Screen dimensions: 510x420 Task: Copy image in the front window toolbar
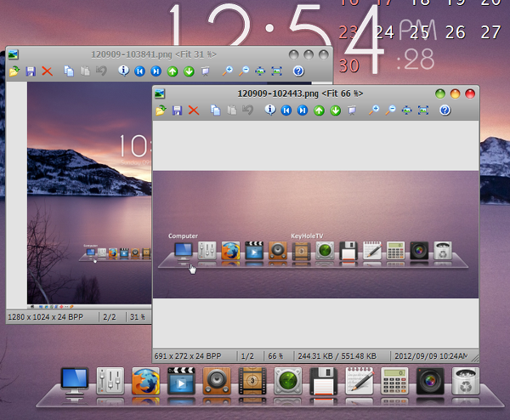(x=215, y=110)
